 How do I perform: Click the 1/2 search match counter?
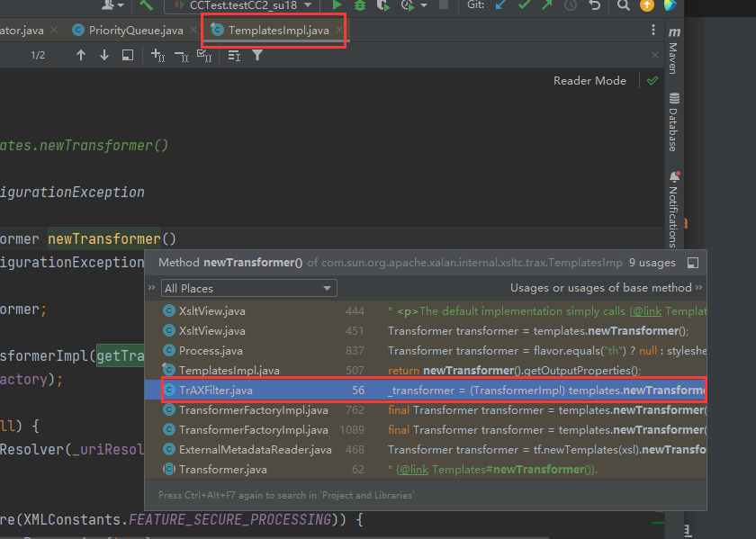coord(38,56)
